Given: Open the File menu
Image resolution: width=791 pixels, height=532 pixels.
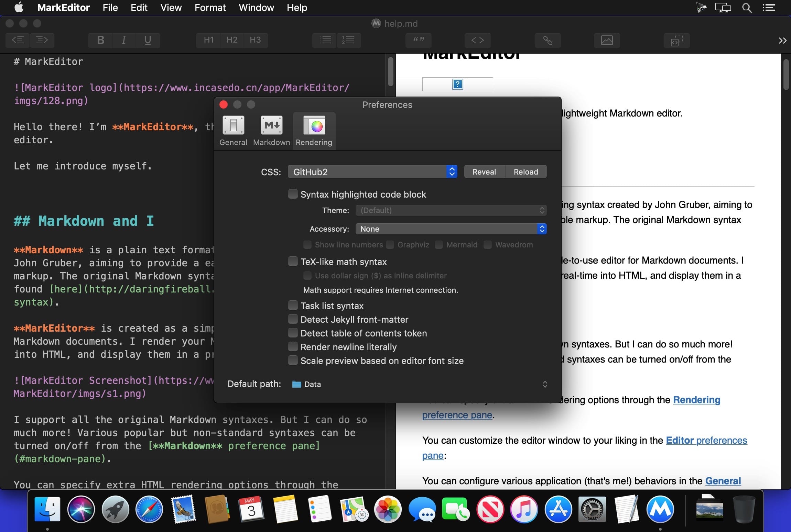Looking at the screenshot, I should pos(110,8).
